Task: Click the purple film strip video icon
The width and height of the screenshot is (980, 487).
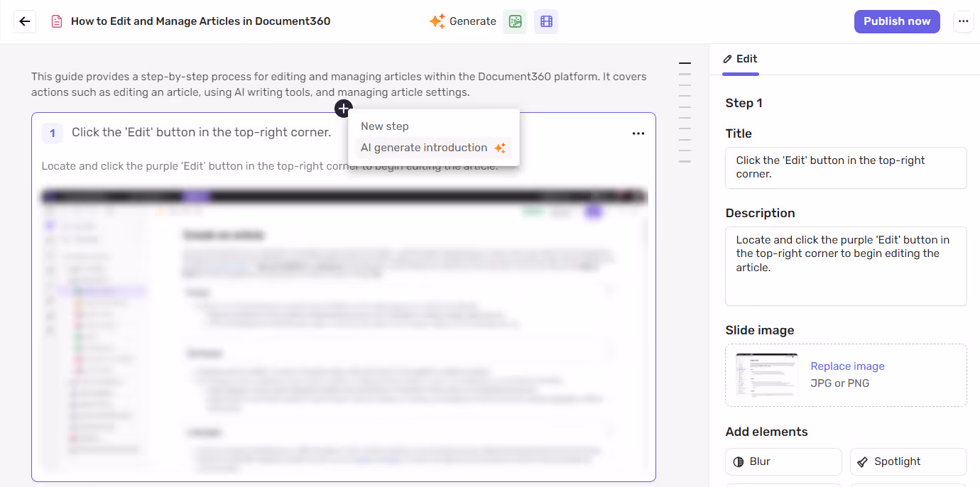Action: pyautogui.click(x=546, y=21)
